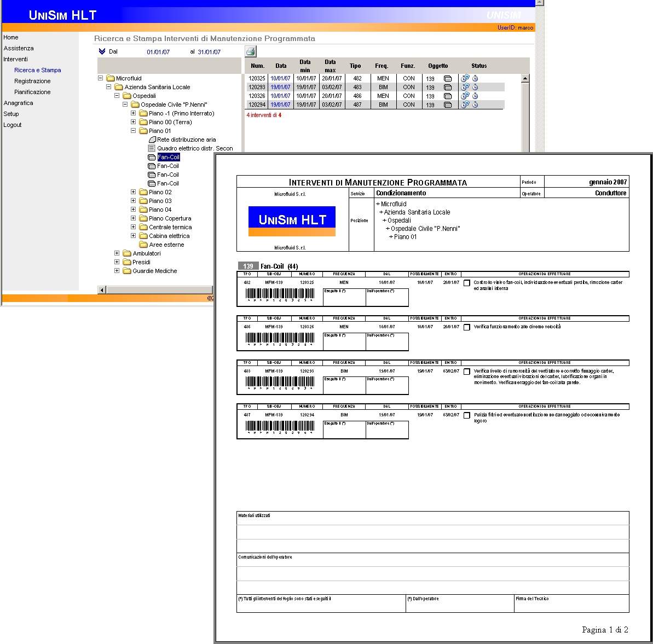This screenshot has width=653, height=644.
Task: Collapse the Azienda Sanitaria Locale node
Action: [109, 86]
